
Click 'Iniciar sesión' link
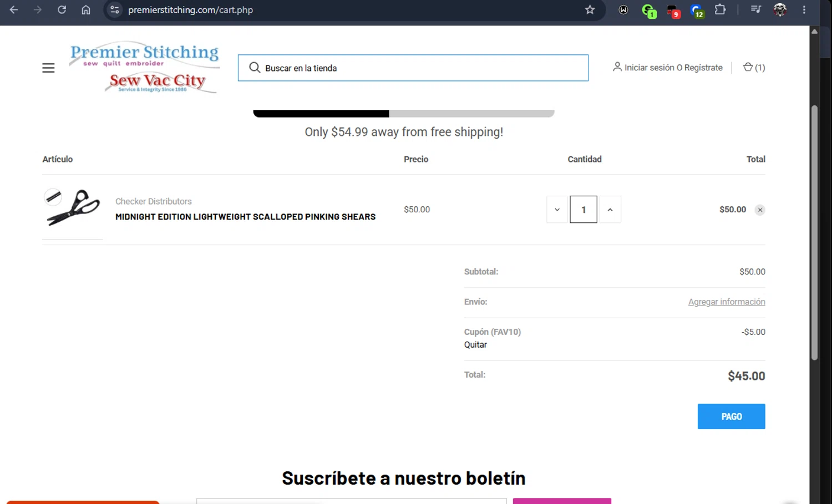coord(649,68)
